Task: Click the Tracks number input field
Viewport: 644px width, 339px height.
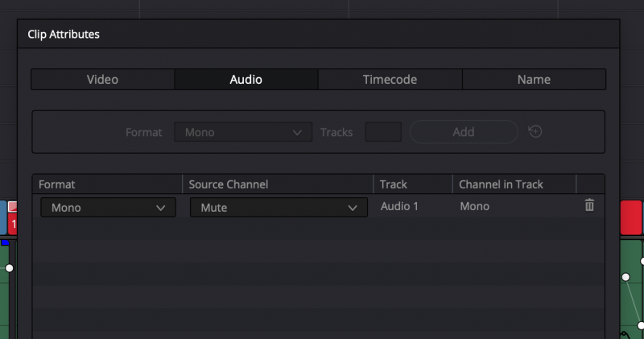Action: [383, 132]
